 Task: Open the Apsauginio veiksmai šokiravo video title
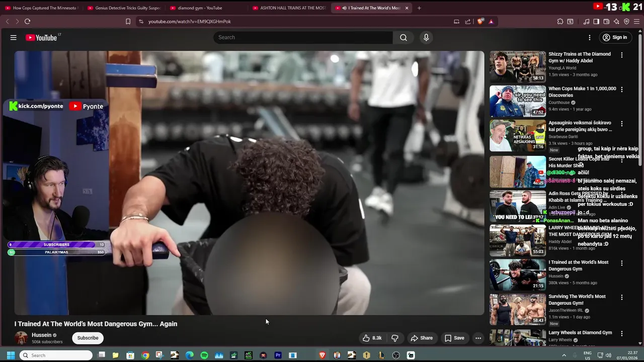click(580, 126)
